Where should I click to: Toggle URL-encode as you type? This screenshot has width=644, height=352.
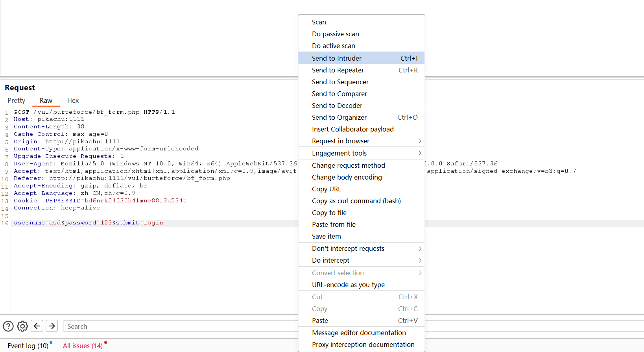pos(348,285)
